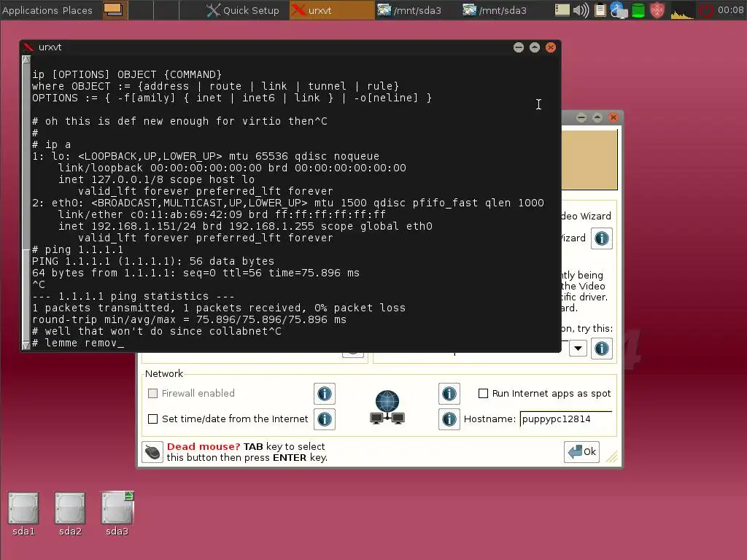Close the urxvt terminal window
The image size is (747, 560).
pos(551,47)
